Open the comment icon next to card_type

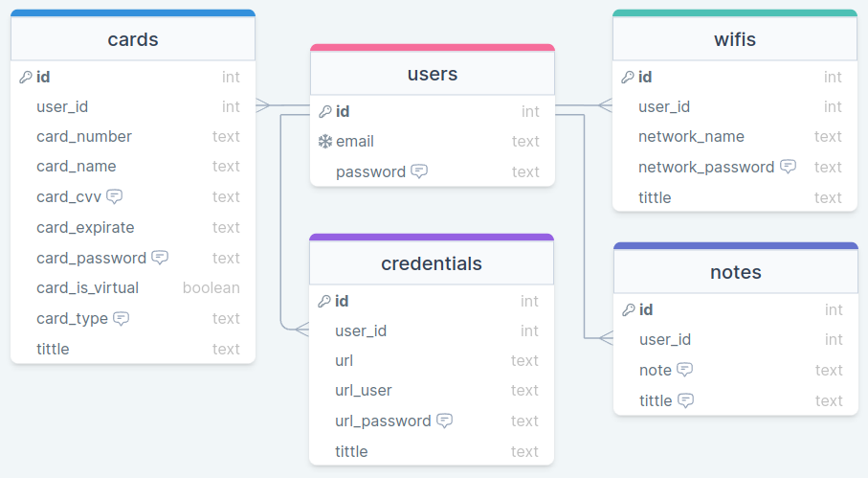tap(121, 318)
